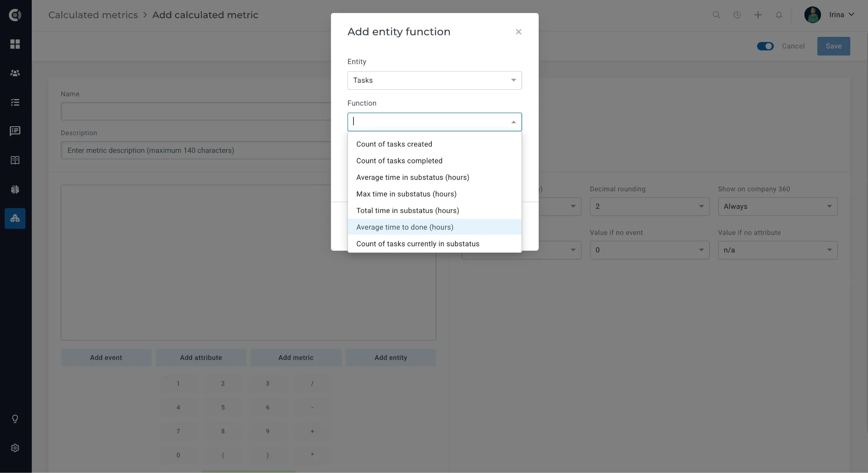The height and width of the screenshot is (473, 868).
Task: Select Count of tasks currently in substatus
Action: click(x=434, y=244)
